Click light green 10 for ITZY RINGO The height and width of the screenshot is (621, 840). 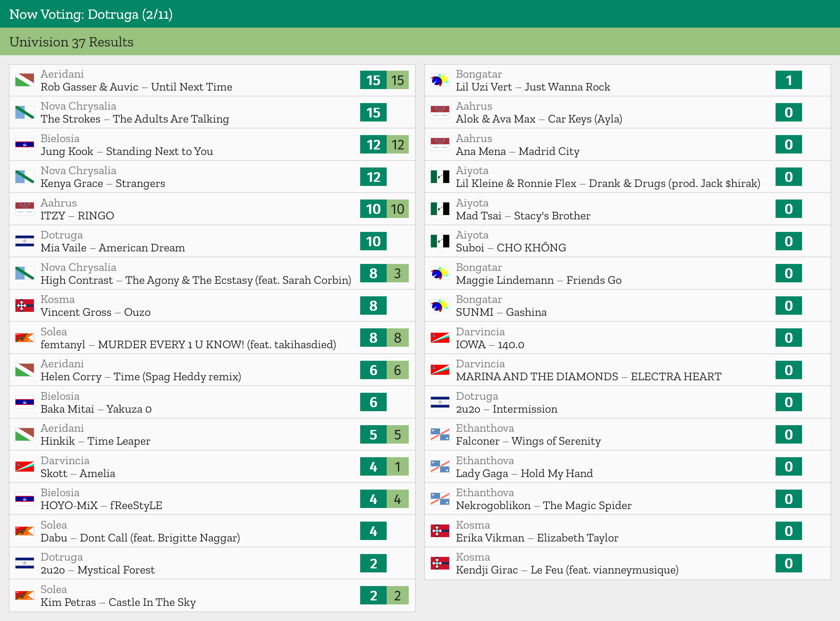397,209
